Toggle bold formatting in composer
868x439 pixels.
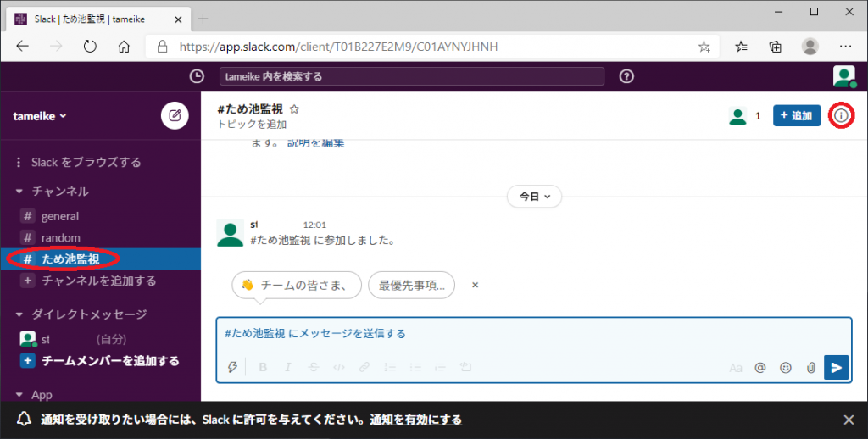[263, 367]
